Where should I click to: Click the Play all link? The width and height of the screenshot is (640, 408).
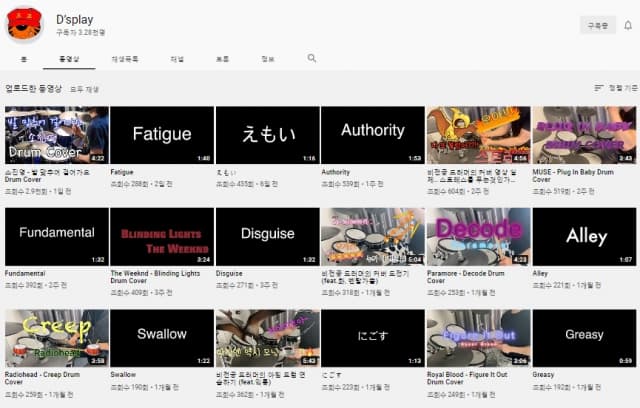(84, 89)
